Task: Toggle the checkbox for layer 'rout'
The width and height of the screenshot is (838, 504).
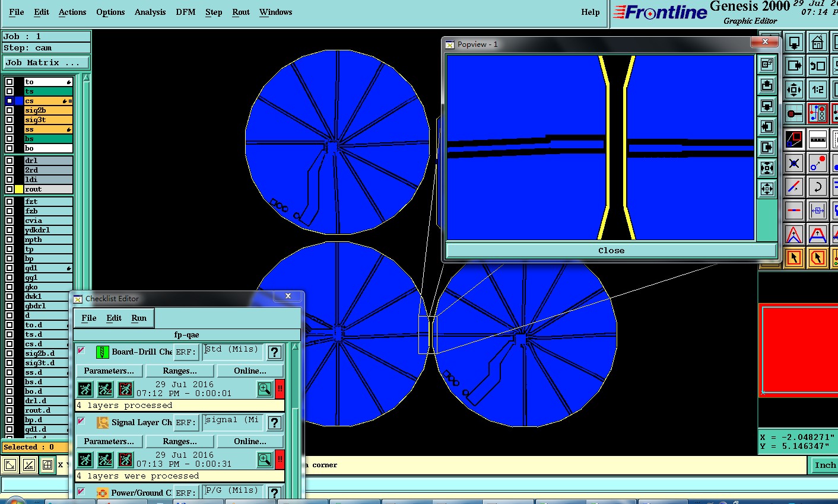Action: pos(9,189)
